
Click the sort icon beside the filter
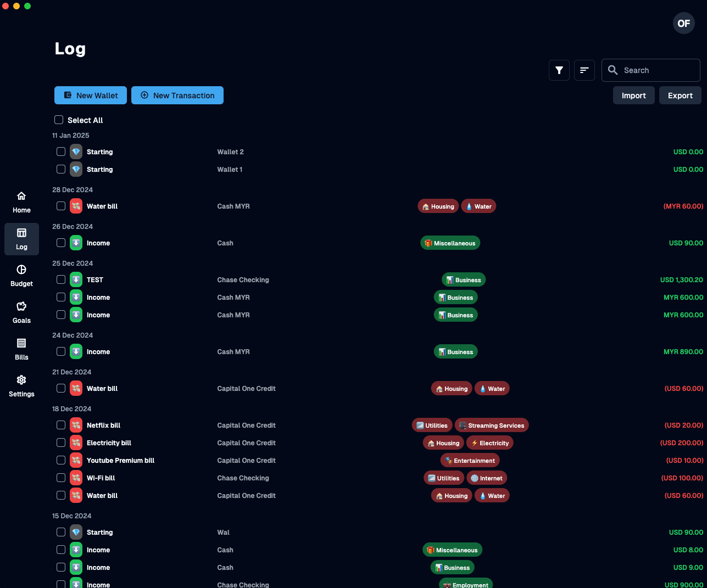pyautogui.click(x=584, y=70)
